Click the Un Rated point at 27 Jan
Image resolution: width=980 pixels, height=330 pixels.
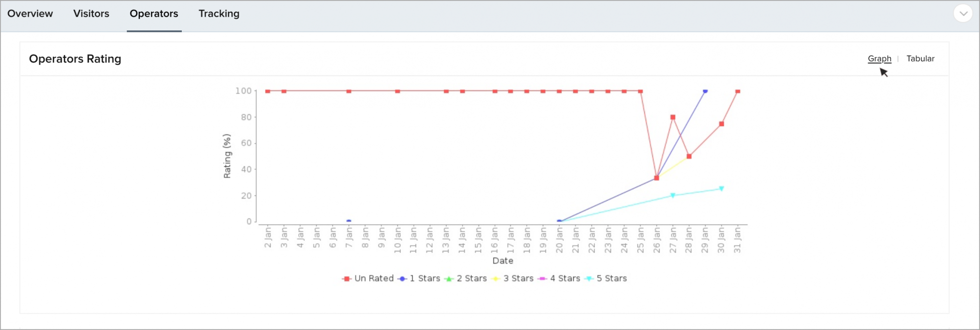(x=673, y=117)
